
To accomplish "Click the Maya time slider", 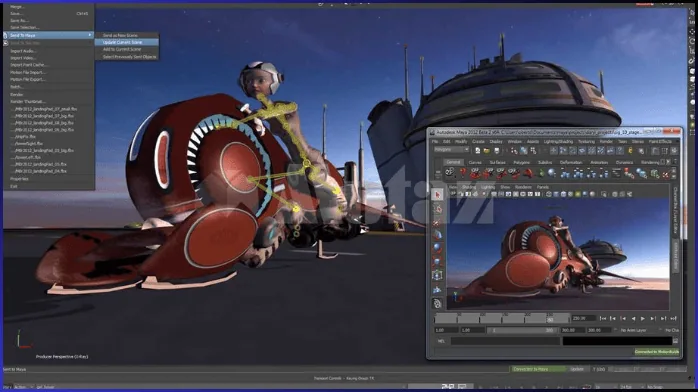I will [x=502, y=318].
